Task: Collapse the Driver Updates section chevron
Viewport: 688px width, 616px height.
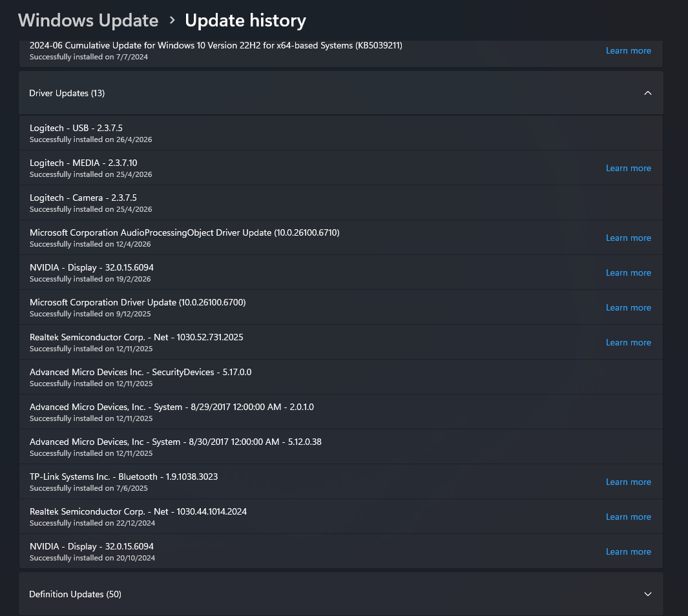Action: (x=648, y=93)
